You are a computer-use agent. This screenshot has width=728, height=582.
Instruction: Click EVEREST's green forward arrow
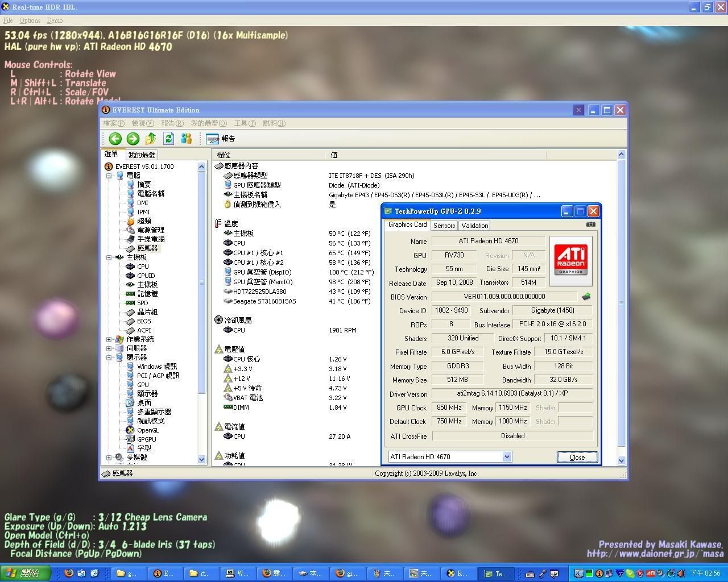coord(133,139)
